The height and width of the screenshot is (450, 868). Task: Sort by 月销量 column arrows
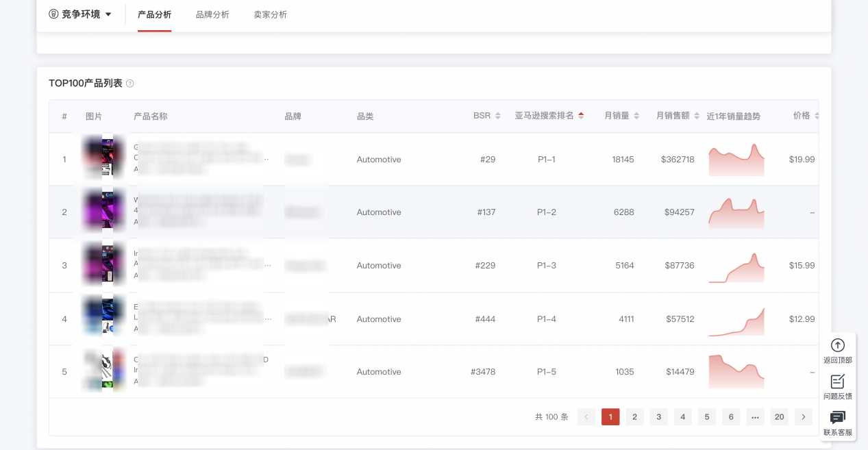pyautogui.click(x=636, y=116)
